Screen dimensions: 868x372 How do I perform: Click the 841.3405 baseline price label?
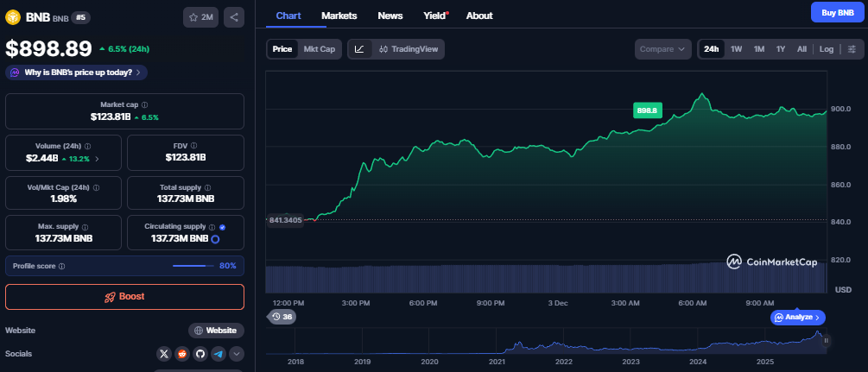coord(285,220)
